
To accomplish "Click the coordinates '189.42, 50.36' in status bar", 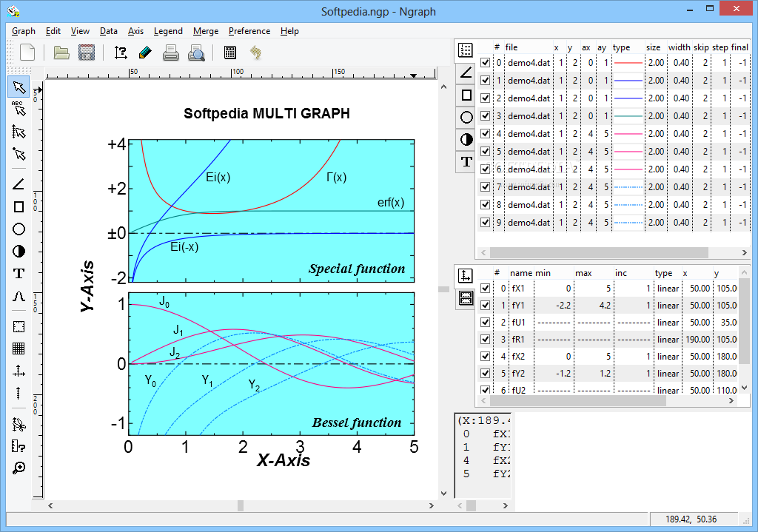I will pos(691,519).
